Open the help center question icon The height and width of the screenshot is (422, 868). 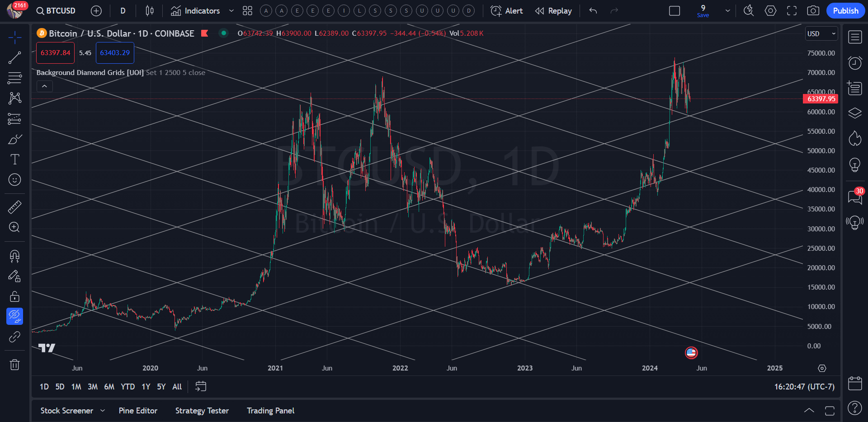coord(854,408)
